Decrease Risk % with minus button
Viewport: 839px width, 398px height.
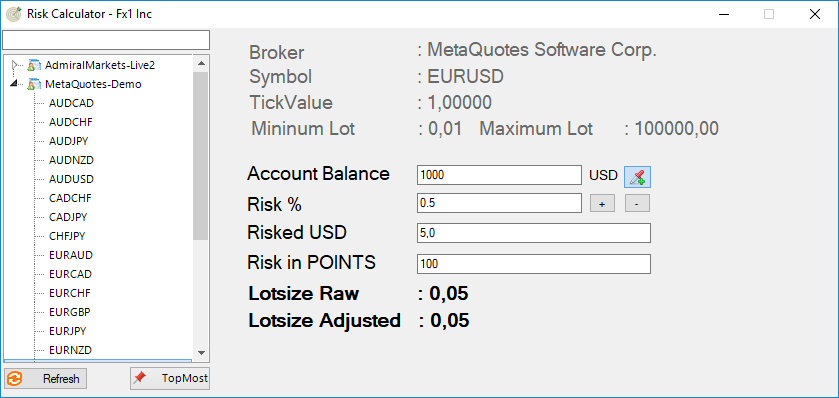pos(637,203)
